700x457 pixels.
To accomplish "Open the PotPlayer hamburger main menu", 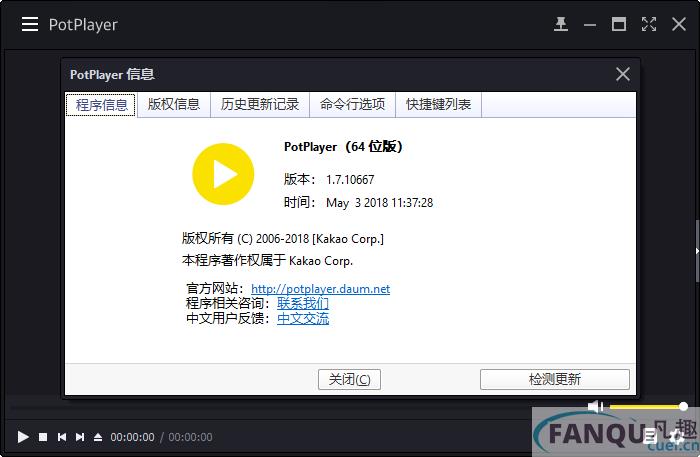I will [x=30, y=24].
